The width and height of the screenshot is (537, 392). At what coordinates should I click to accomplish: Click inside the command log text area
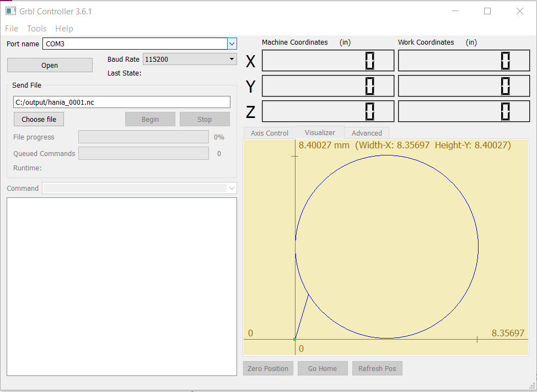click(x=121, y=287)
